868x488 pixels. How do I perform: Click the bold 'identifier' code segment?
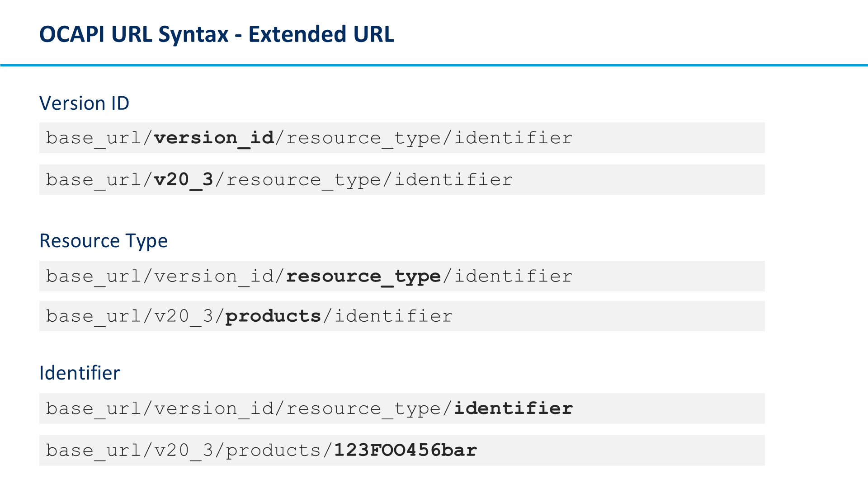[x=514, y=408]
